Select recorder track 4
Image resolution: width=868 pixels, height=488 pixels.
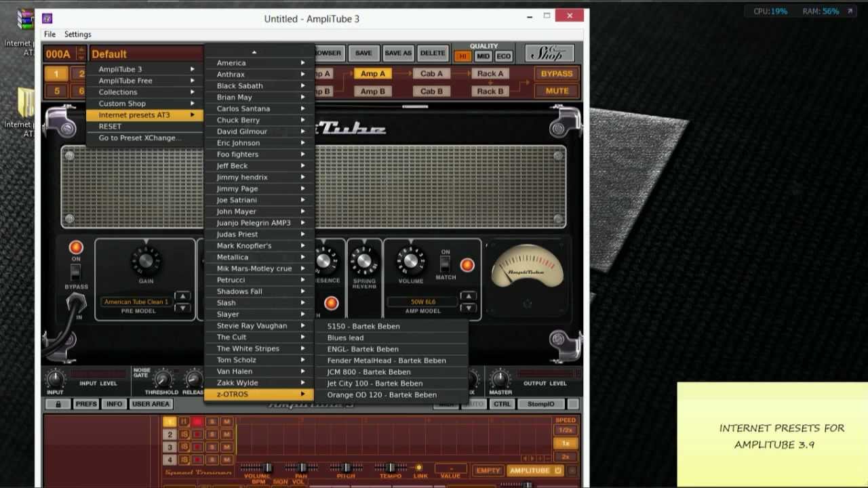click(170, 460)
